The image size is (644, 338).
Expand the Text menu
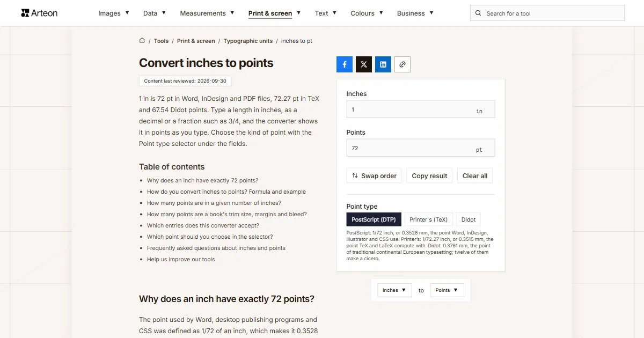(x=326, y=13)
